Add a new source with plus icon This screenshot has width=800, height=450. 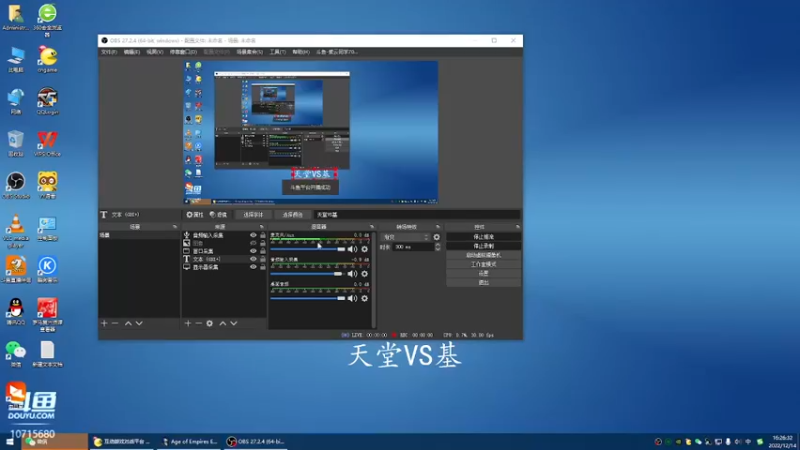(x=188, y=323)
